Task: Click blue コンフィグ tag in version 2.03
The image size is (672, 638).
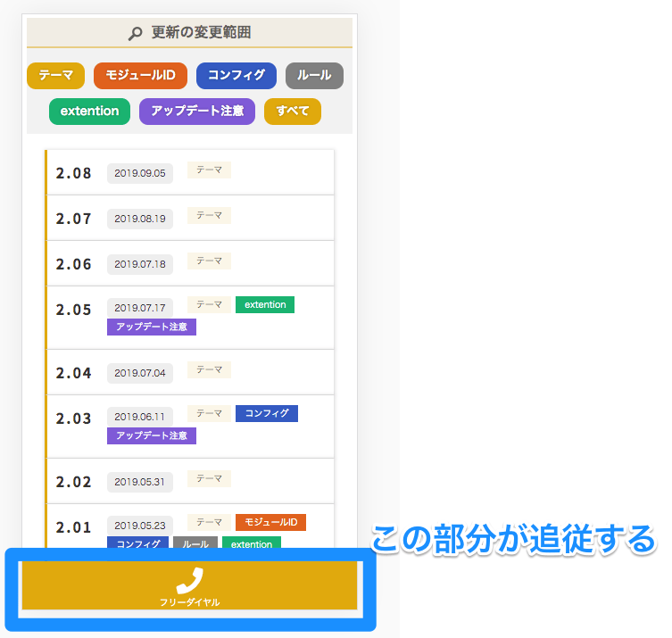Action: pyautogui.click(x=267, y=414)
